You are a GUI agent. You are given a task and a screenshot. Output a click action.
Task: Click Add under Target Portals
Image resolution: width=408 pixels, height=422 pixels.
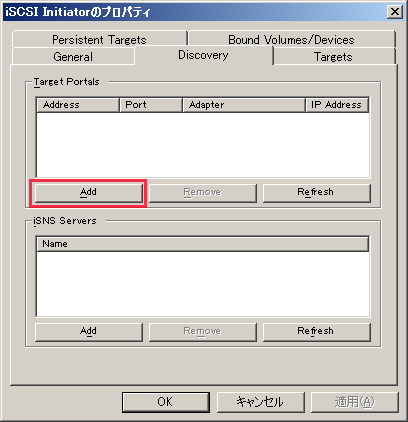pyautogui.click(x=89, y=193)
